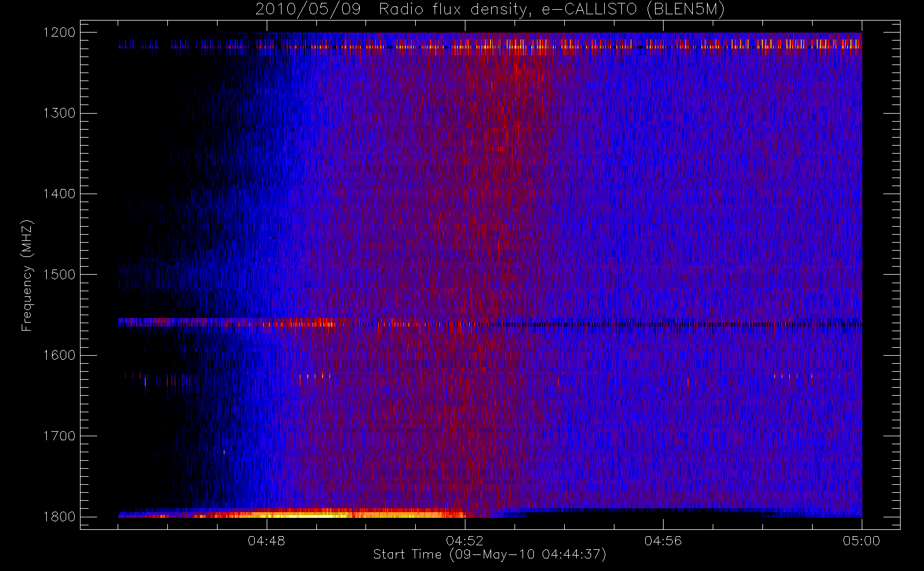The width and height of the screenshot is (924, 571).
Task: Select the 1700 frequency tick label
Action: [60, 436]
